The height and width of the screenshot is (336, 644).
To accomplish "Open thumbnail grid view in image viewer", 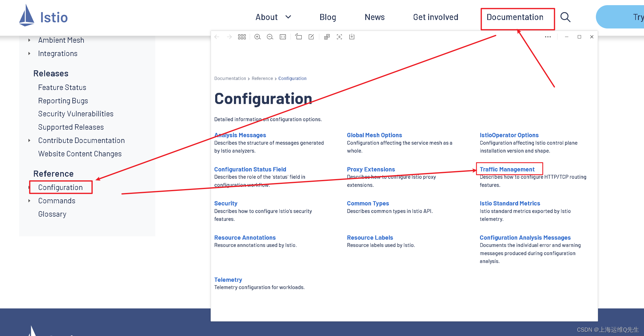I will point(242,37).
